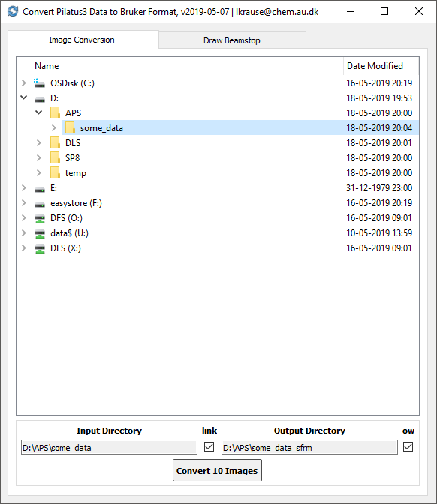Select the easystore (F:) drive name
Image resolution: width=437 pixels, height=504 pixels.
click(x=77, y=203)
